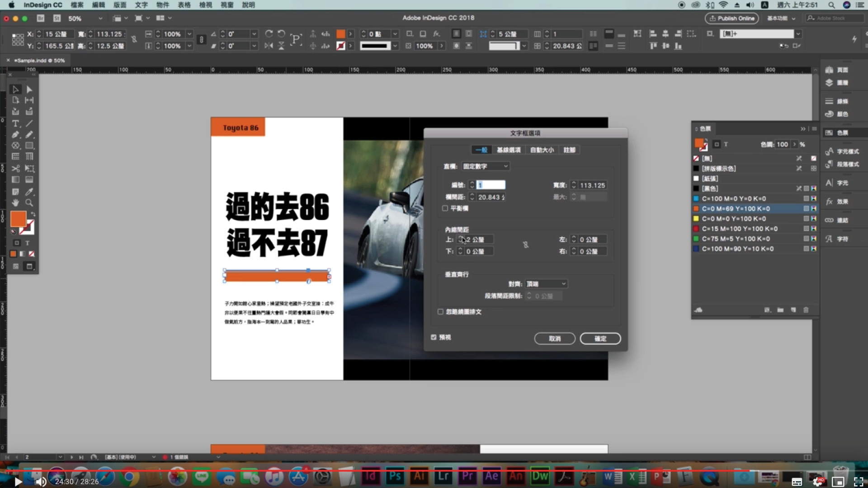The image size is (868, 488).
Task: Select the Pencil tool
Action: point(29,135)
